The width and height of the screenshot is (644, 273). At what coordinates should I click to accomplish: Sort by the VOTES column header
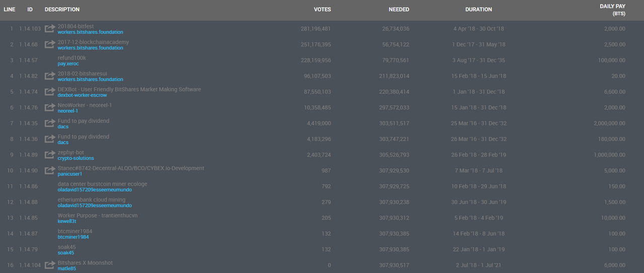coord(323,10)
